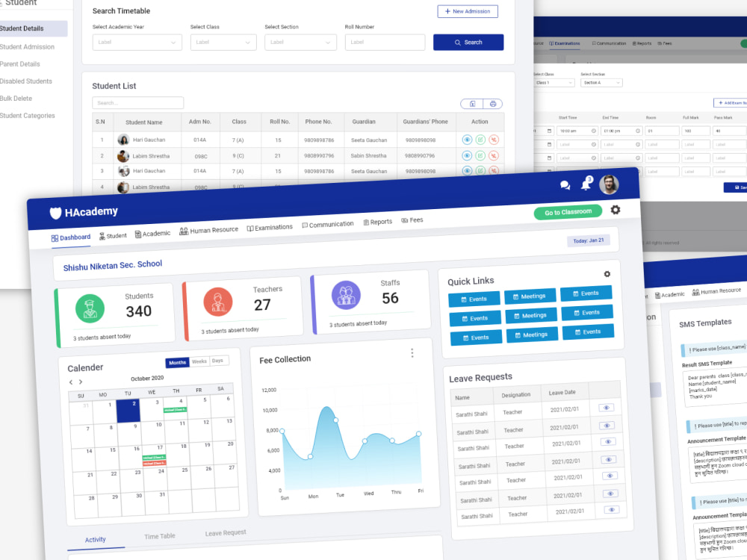The width and height of the screenshot is (747, 560).
Task: Open Parent Details sidebar link
Action: 20,63
